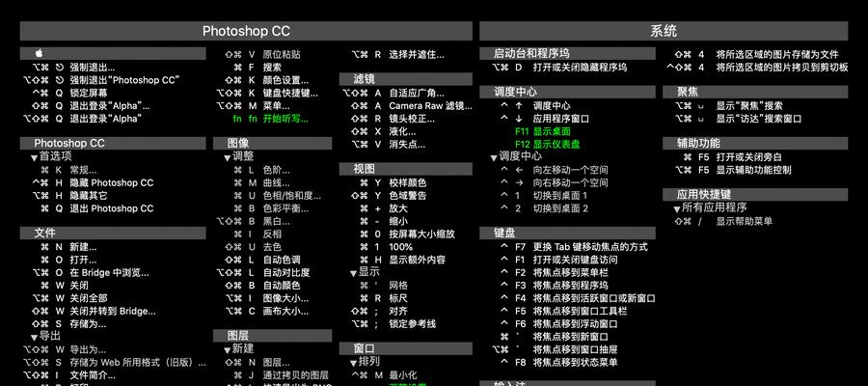Collapse the 所有应用程序 group triangle
This screenshot has width=868, height=386.
[x=677, y=209]
